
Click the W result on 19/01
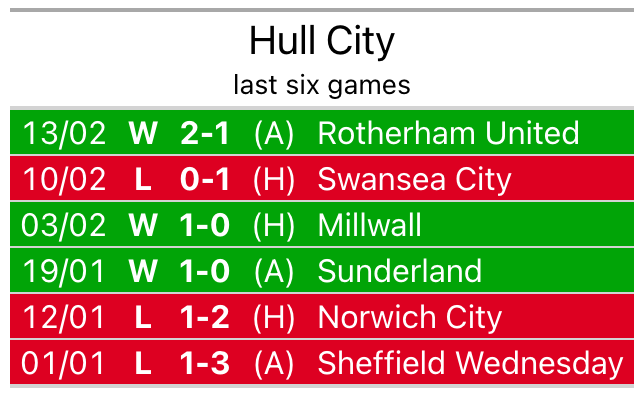(143, 271)
